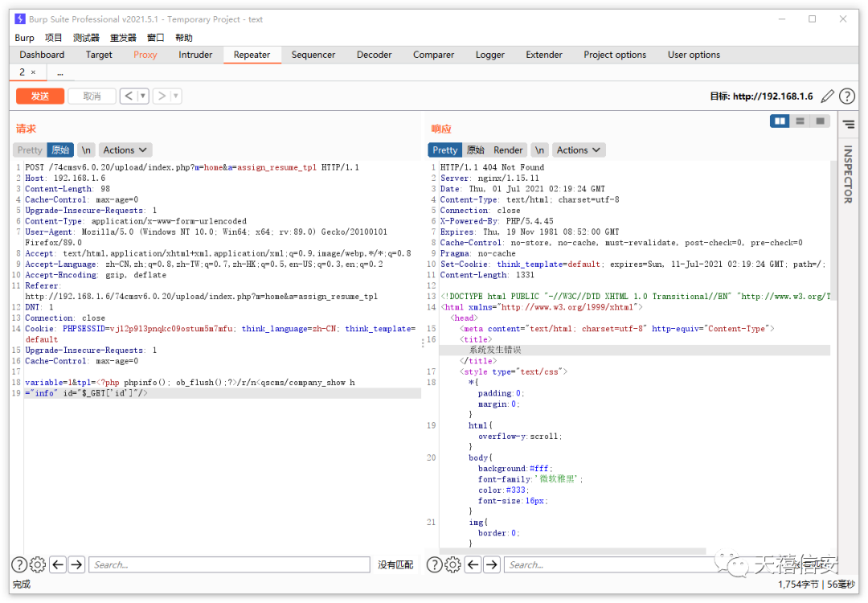
Task: Open the Project options tab
Action: [x=615, y=55]
